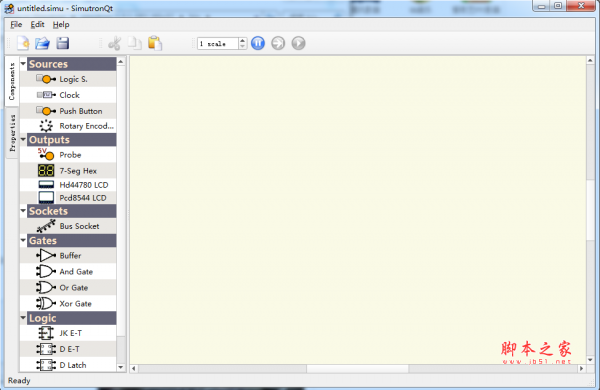The height and width of the screenshot is (390, 600).
Task: Click the 'Push Button' label text
Action: point(81,111)
